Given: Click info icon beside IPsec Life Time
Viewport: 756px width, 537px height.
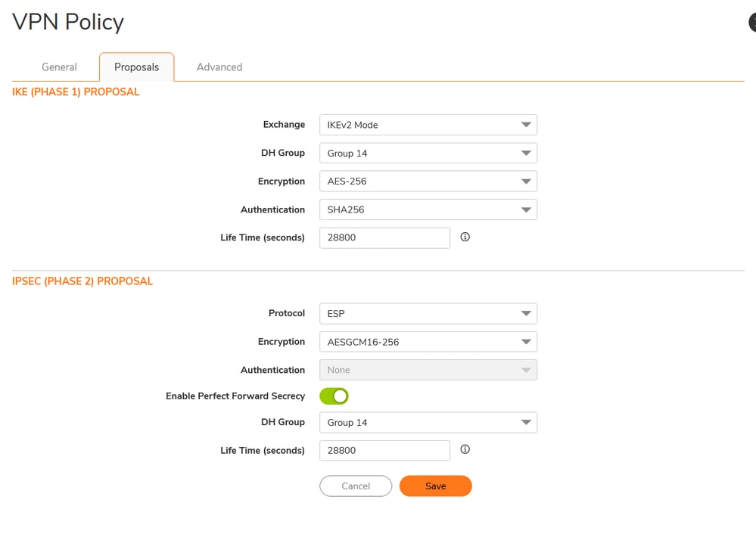Looking at the screenshot, I should pyautogui.click(x=465, y=449).
